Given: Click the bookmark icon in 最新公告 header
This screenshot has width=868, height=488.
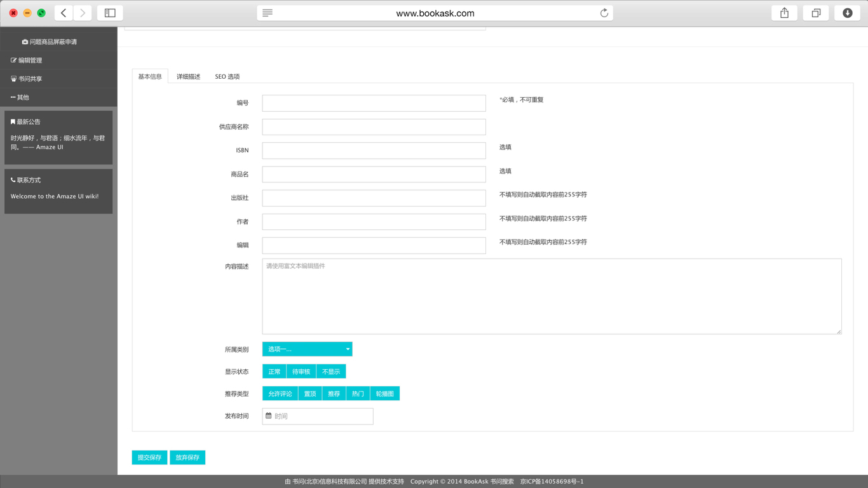Looking at the screenshot, I should 13,122.
